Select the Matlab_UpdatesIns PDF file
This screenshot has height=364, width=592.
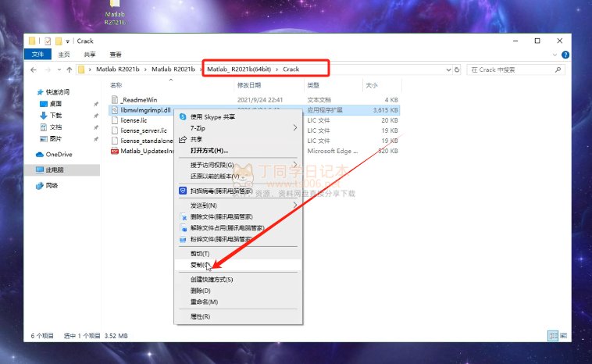142,151
